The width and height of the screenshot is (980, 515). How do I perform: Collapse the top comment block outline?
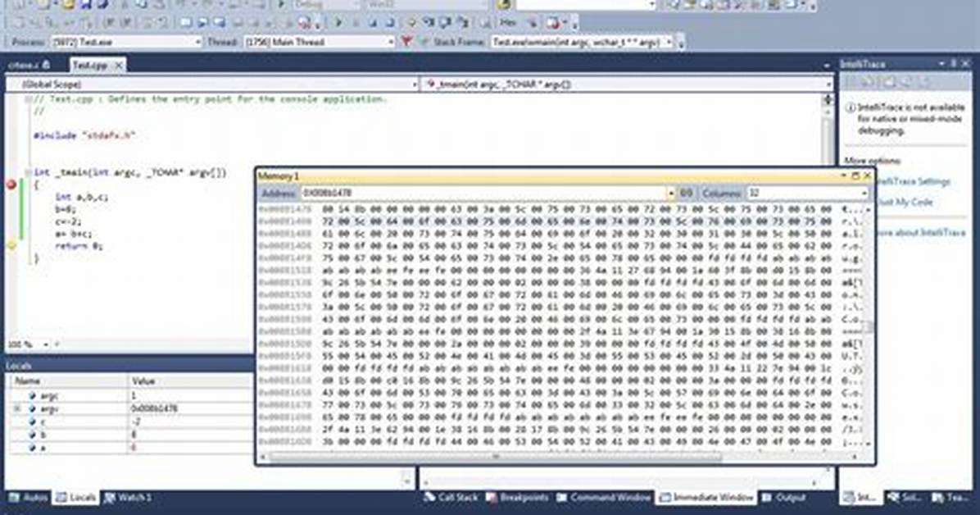click(x=28, y=99)
